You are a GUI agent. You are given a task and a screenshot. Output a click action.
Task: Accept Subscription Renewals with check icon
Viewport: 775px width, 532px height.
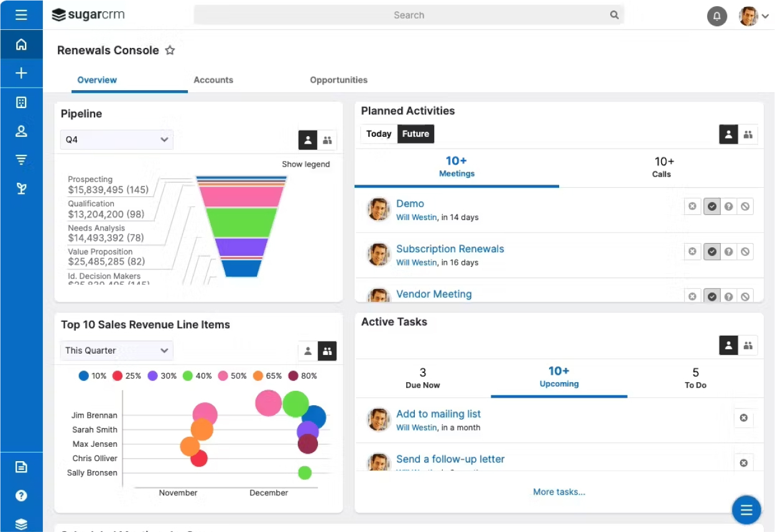coord(712,252)
